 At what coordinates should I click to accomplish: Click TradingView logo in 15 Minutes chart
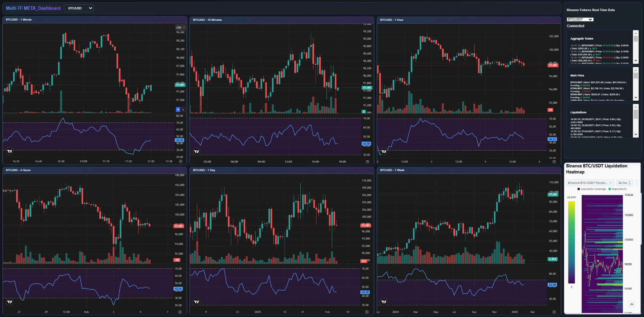197,152
